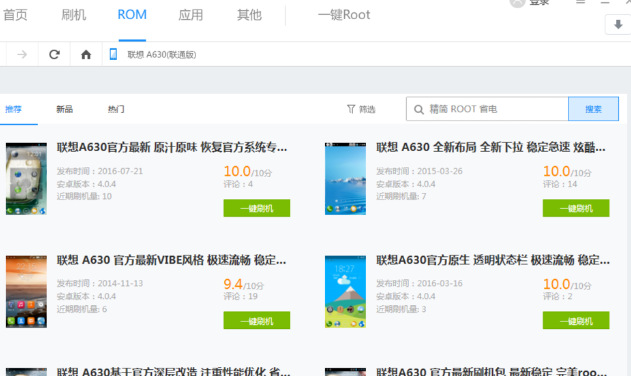Open the 一键Root tab
Viewport: 631px width, 376px height.
344,15
